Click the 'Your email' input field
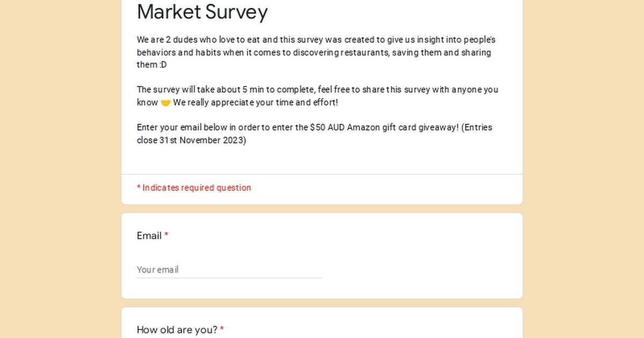This screenshot has width=644, height=338. (229, 270)
